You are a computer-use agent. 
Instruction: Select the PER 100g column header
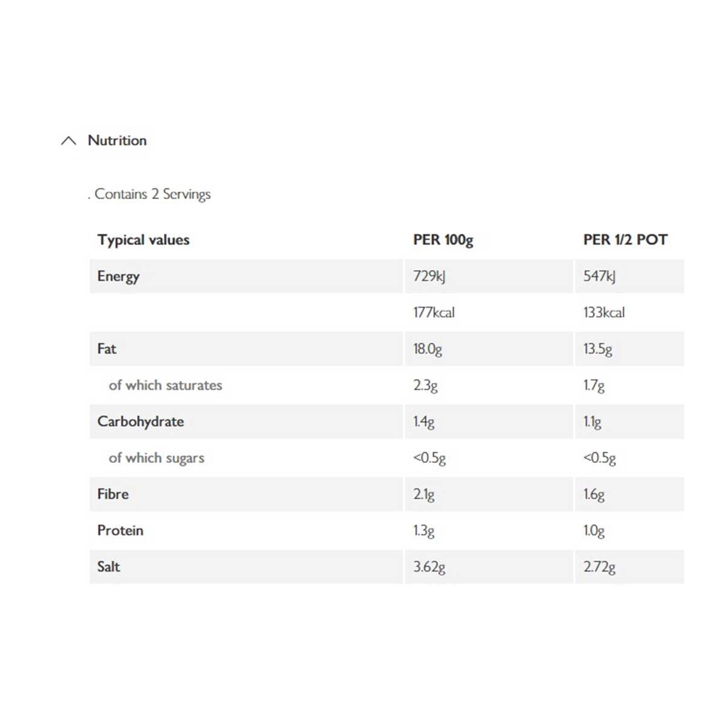click(x=443, y=240)
